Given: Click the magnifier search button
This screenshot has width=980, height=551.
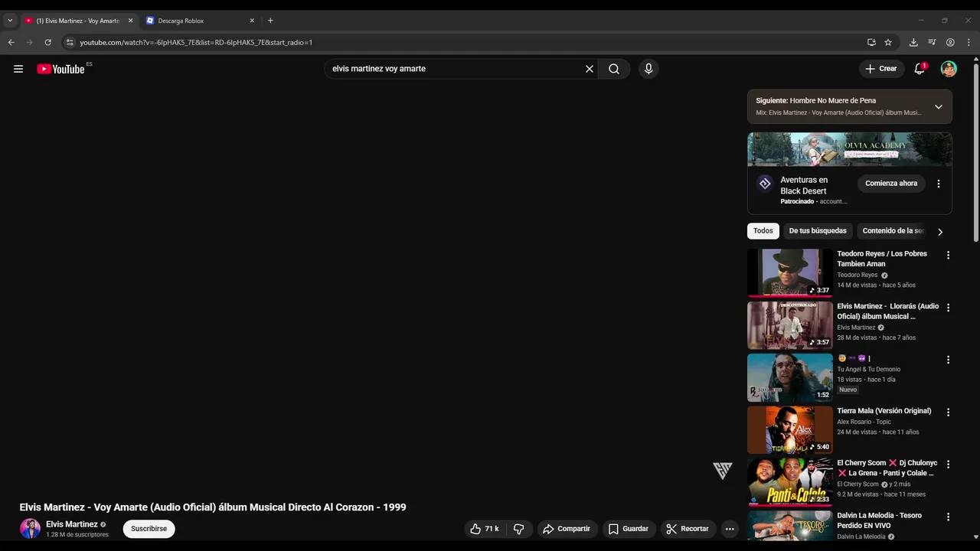Looking at the screenshot, I should [614, 69].
